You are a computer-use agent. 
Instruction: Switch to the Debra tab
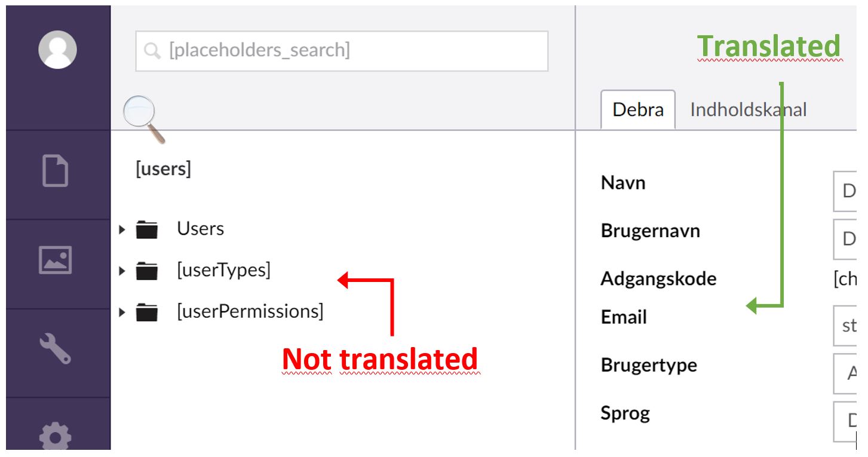638,110
